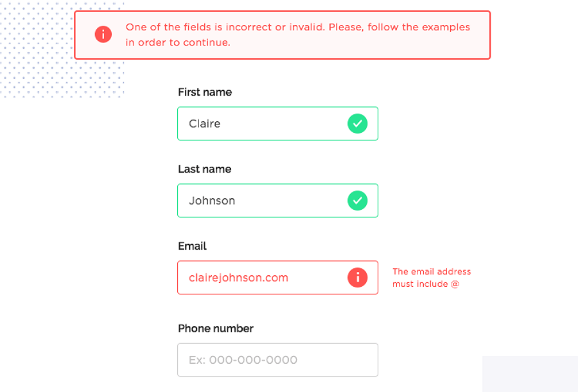Screen dimensions: 578x392
Task: Click the red info icon in alert banner
Action: (103, 35)
